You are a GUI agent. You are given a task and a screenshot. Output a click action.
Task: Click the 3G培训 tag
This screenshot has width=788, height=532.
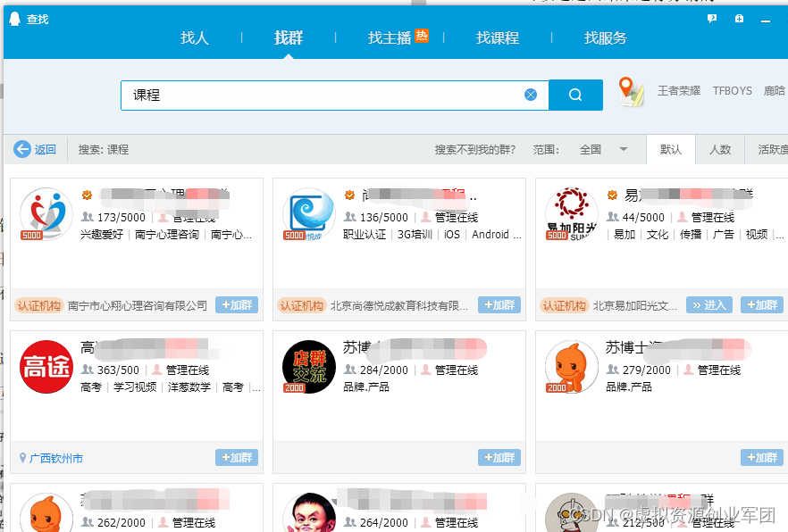[x=415, y=235]
